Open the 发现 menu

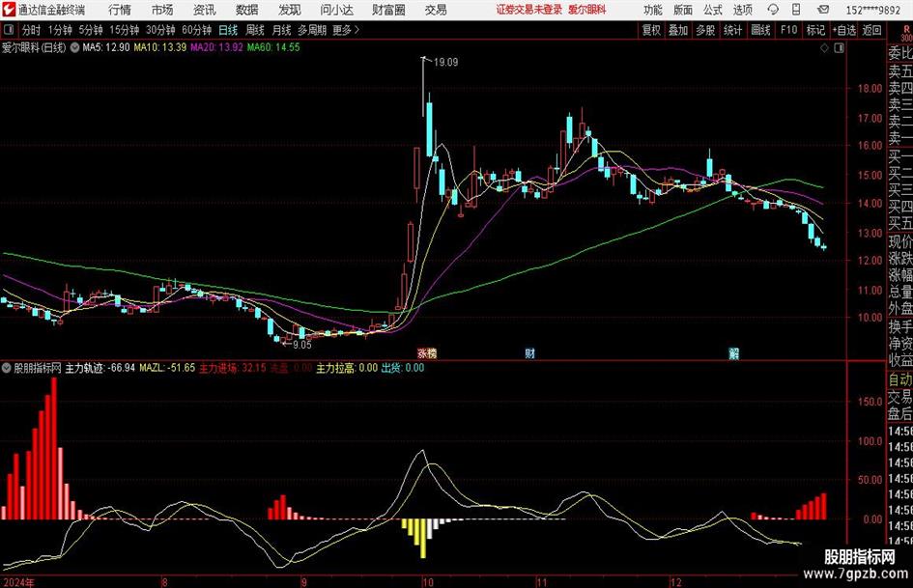coord(290,10)
